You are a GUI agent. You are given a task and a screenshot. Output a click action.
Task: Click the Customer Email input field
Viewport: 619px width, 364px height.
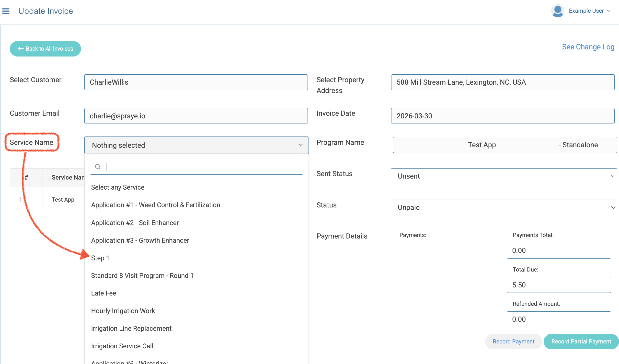click(x=196, y=116)
